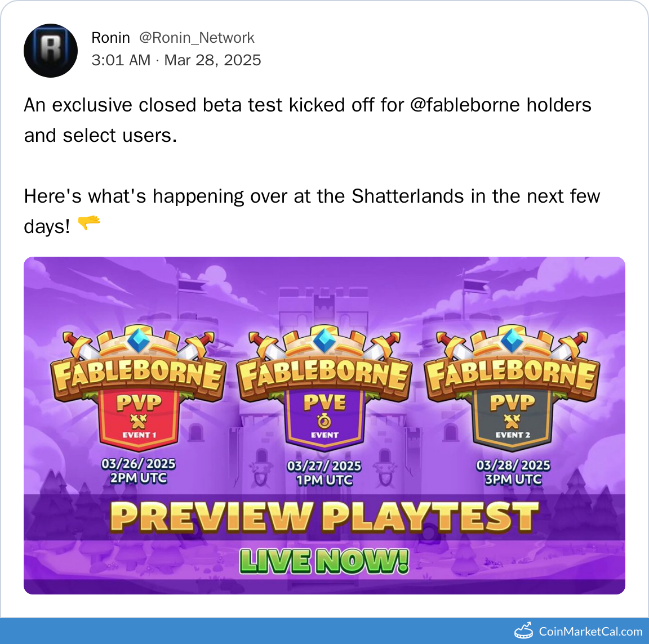Select the 03/28/2025 3PM UTC date label
This screenshot has height=644, width=649.
(x=513, y=472)
